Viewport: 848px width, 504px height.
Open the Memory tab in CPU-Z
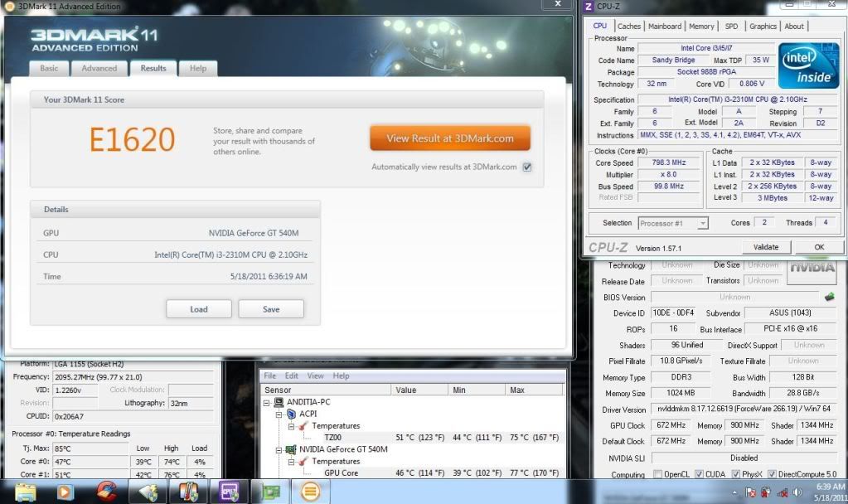pos(701,26)
